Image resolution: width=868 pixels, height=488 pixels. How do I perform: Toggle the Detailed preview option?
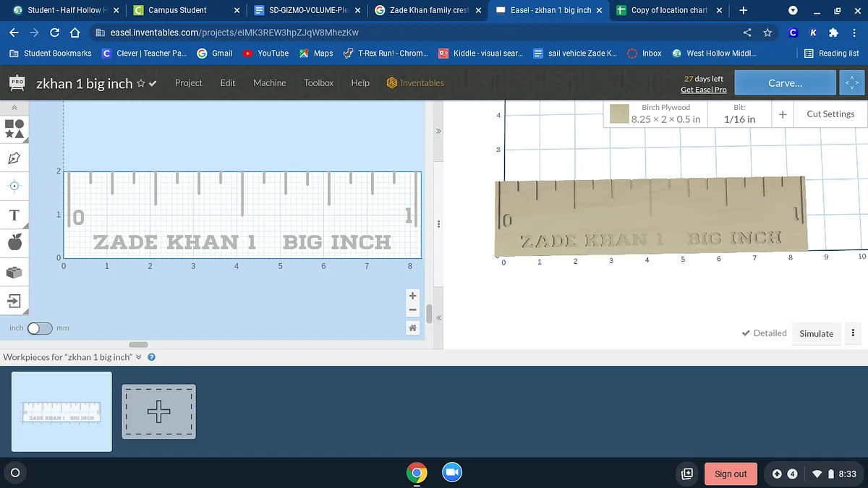tap(764, 333)
